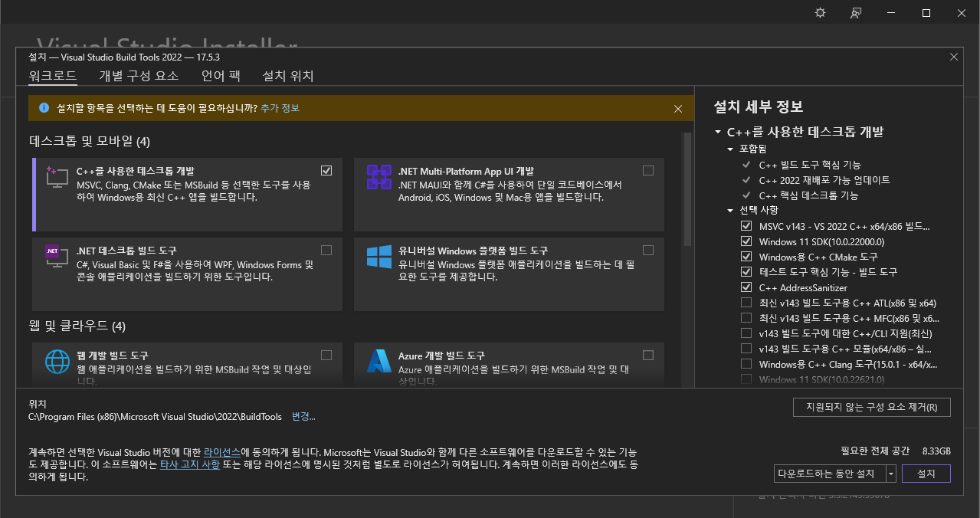The image size is (980, 518).
Task: Click the workloads list vertical scrollbar
Action: (x=687, y=188)
